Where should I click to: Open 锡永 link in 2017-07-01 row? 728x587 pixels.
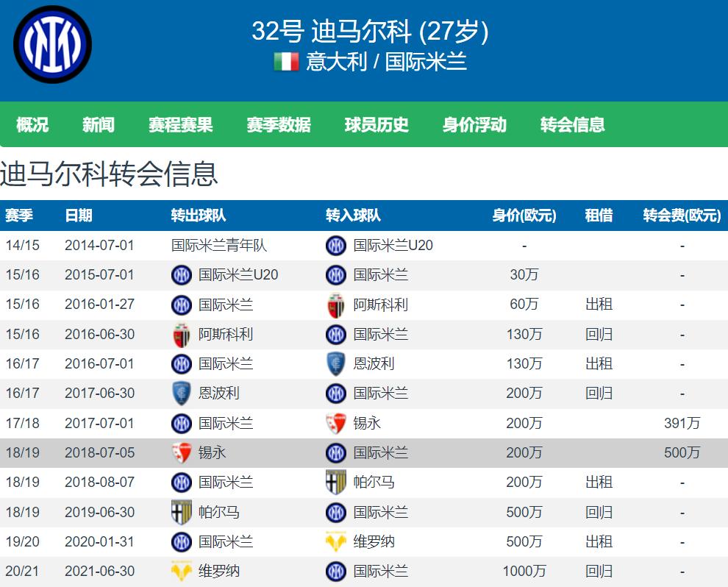tap(367, 423)
